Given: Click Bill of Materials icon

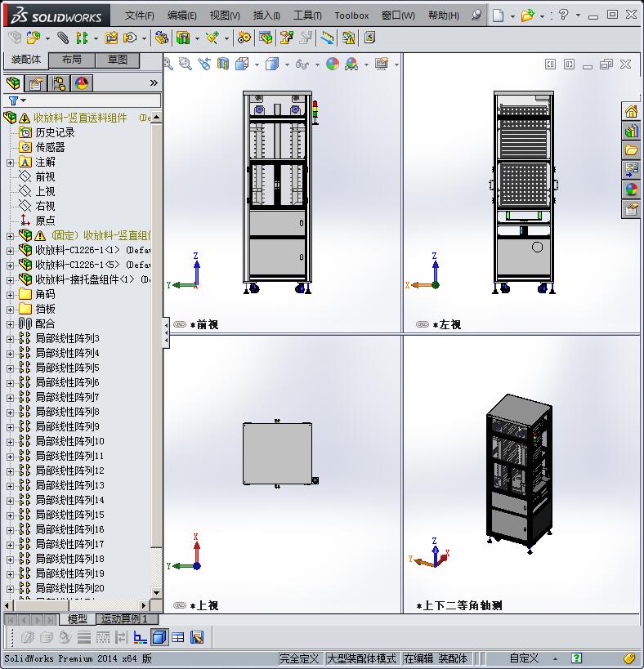Looking at the screenshot, I should [x=266, y=38].
